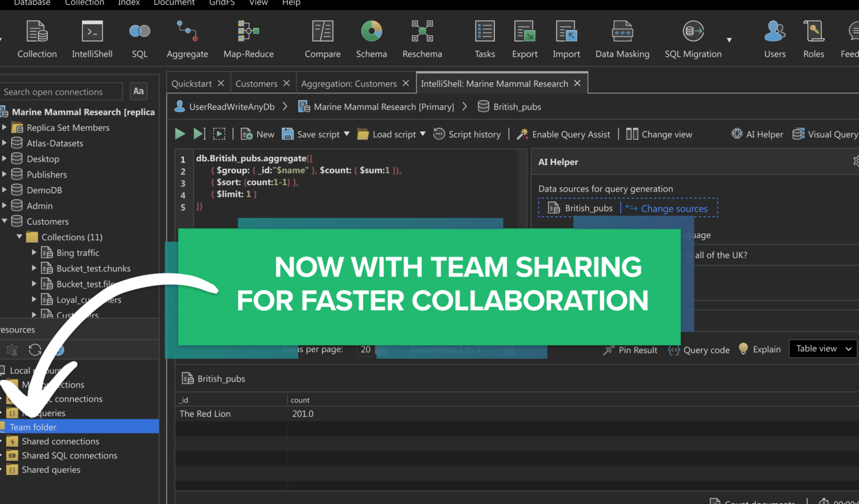
Task: Open the Table view dropdown
Action: click(823, 349)
